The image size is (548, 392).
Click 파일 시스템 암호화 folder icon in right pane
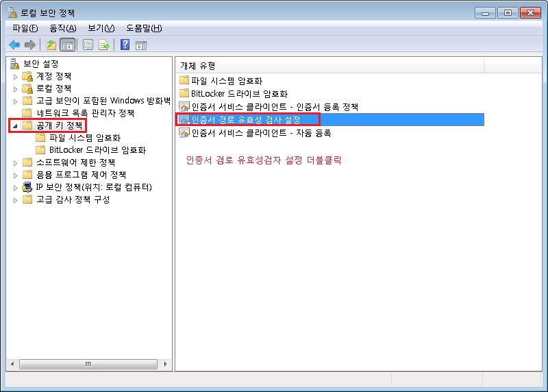184,80
